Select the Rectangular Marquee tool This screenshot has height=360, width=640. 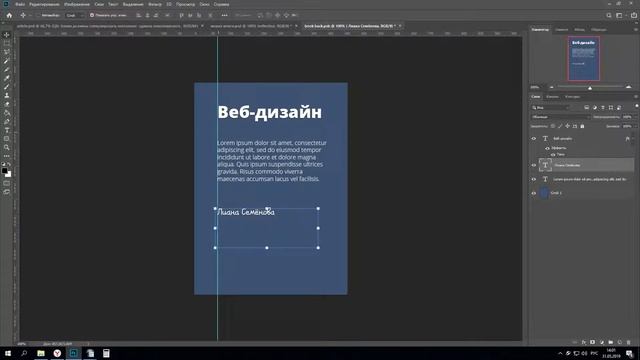(7, 43)
